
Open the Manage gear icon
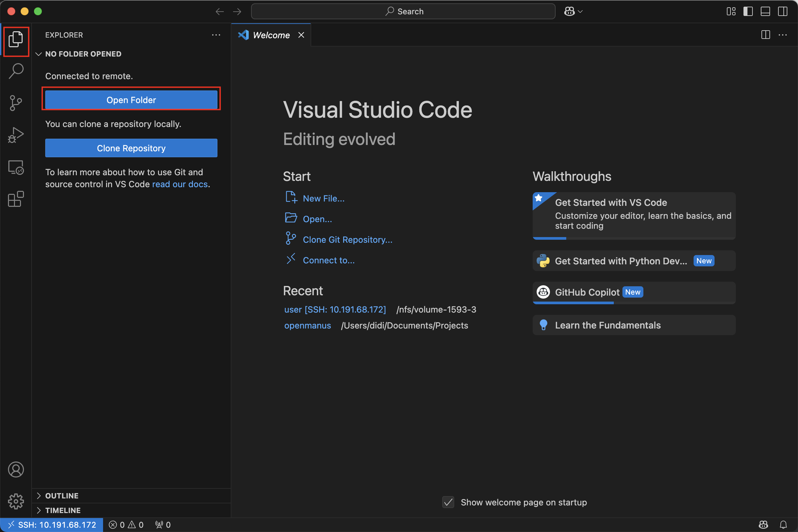click(x=16, y=501)
